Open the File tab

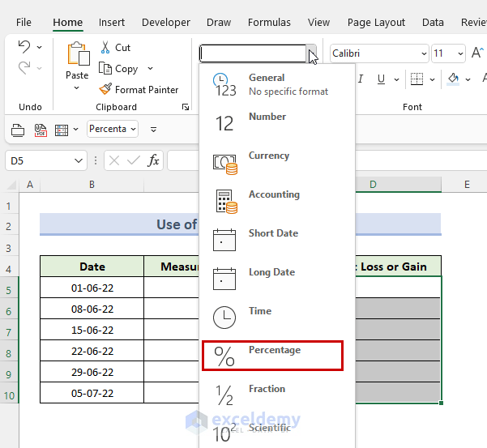pos(23,23)
